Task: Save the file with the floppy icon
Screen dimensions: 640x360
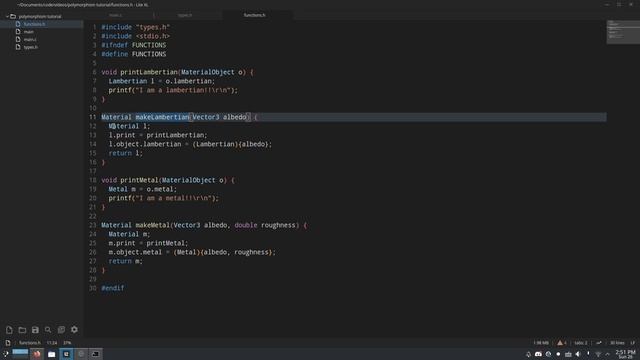Action: pyautogui.click(x=35, y=329)
